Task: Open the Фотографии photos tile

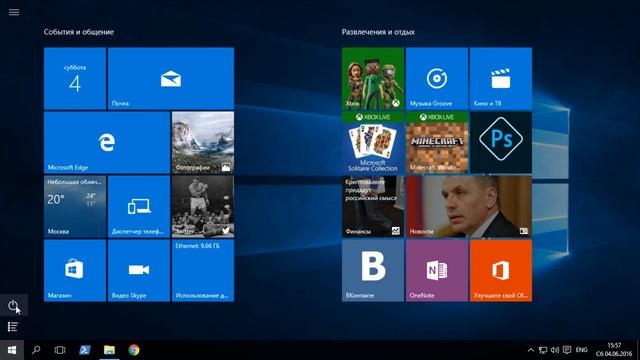Action: [x=203, y=142]
